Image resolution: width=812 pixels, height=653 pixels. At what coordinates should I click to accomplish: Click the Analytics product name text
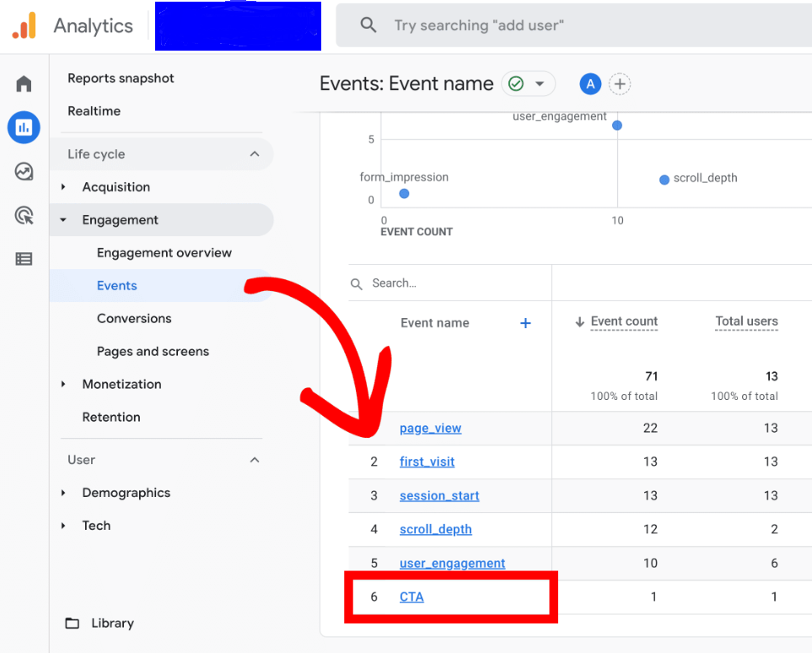[x=94, y=26]
